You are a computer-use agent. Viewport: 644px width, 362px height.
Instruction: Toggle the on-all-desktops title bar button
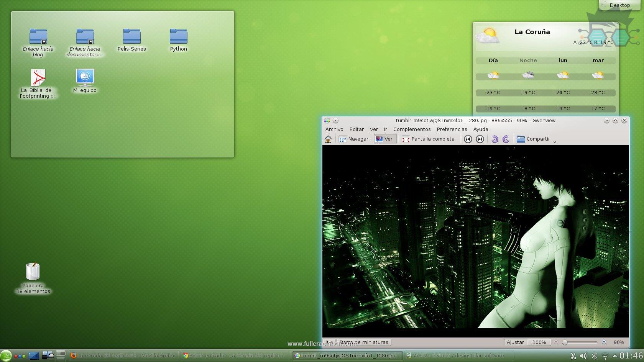335,120
